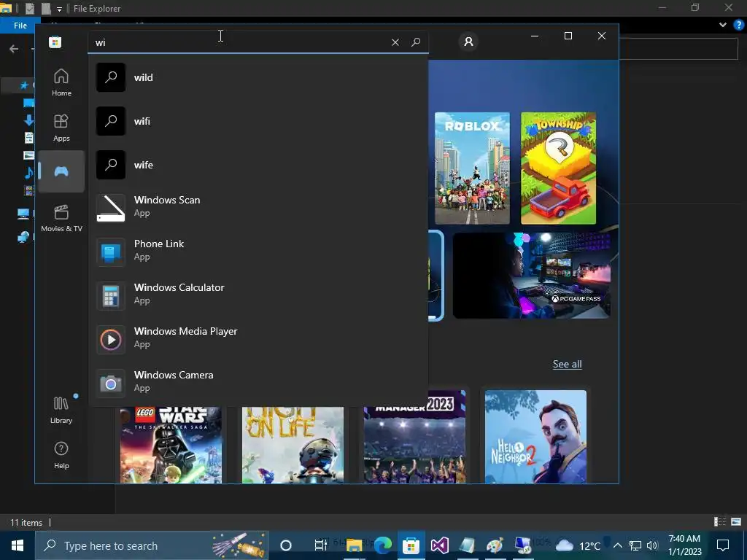Open the Windows Scan app result
747x560 pixels.
(x=258, y=206)
